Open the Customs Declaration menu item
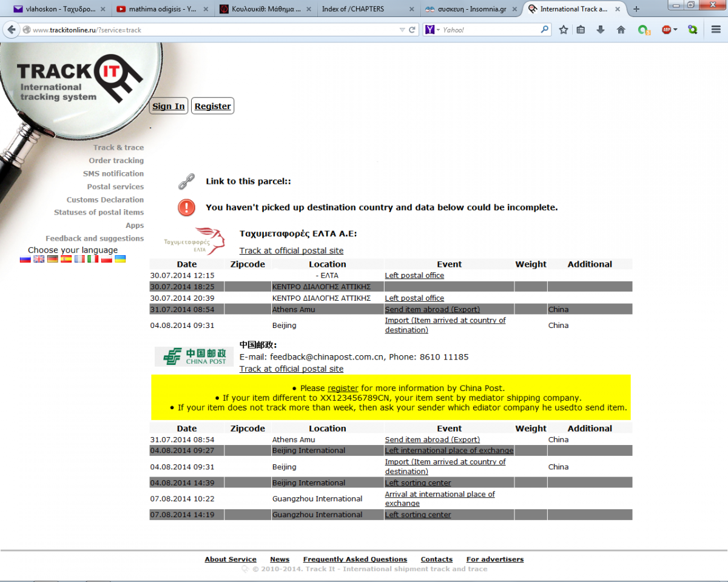 106,199
